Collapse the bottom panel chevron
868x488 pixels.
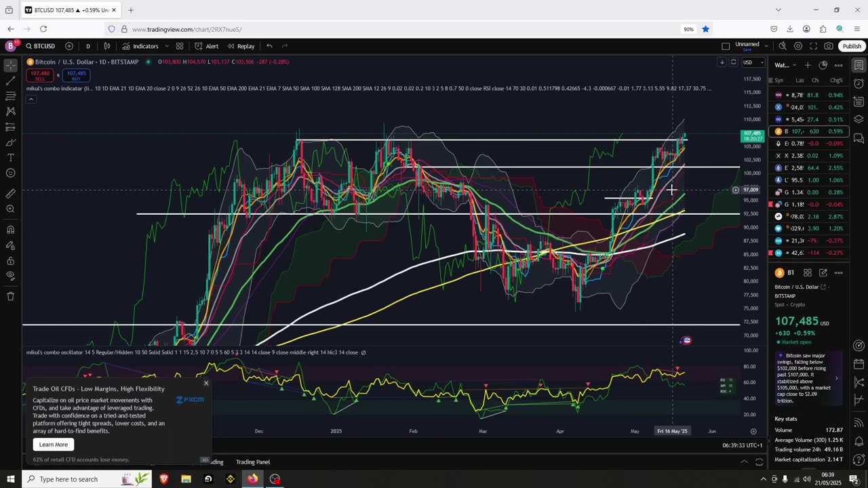[744, 462]
